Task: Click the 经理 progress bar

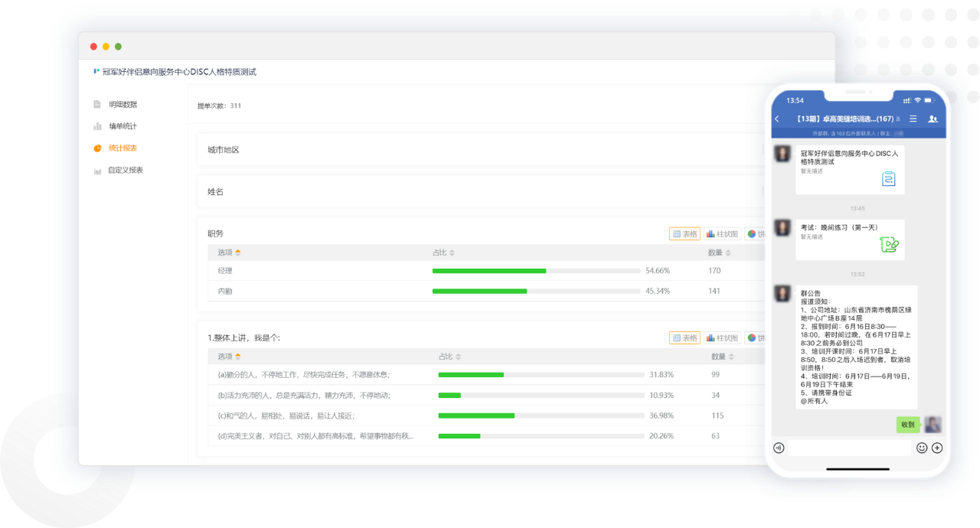Action: pyautogui.click(x=536, y=271)
